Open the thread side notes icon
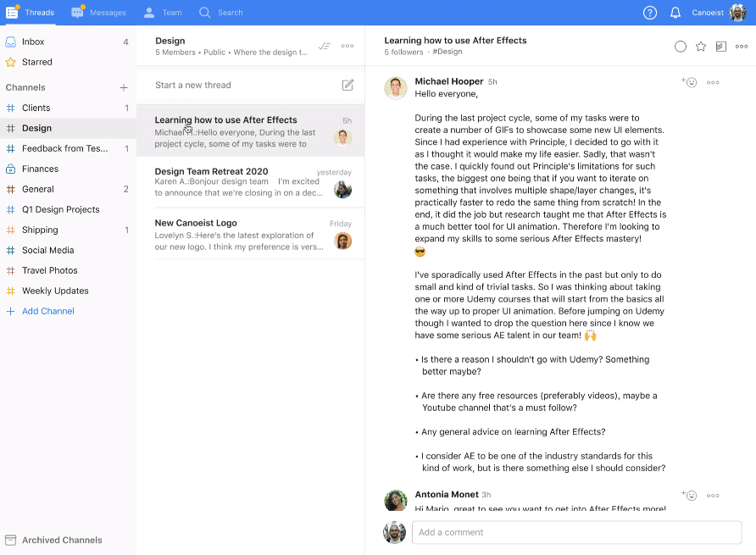This screenshot has width=756, height=555. tap(721, 47)
